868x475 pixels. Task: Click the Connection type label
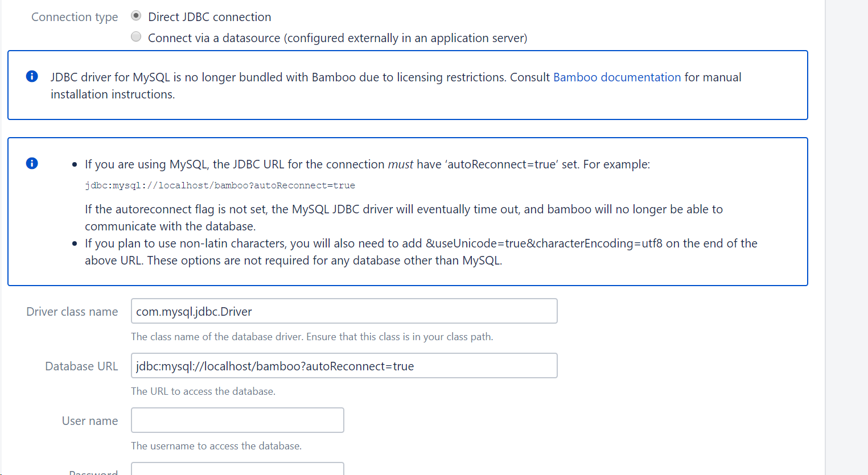click(x=75, y=16)
